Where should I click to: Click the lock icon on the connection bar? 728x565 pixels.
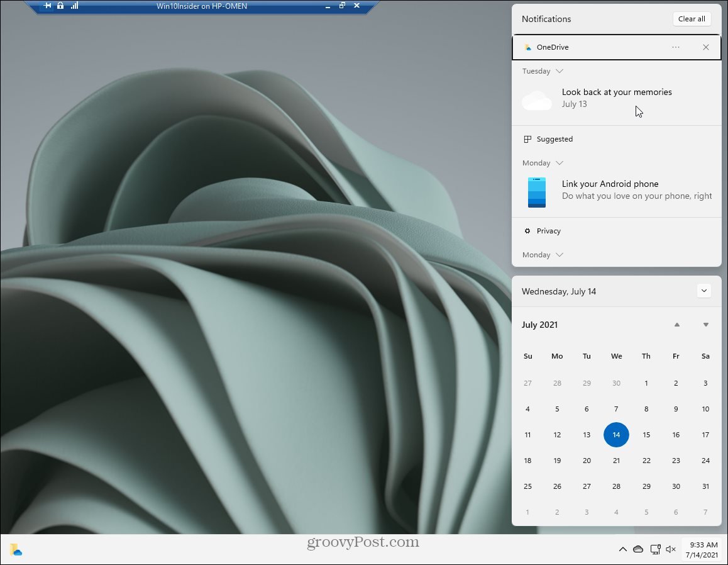60,6
